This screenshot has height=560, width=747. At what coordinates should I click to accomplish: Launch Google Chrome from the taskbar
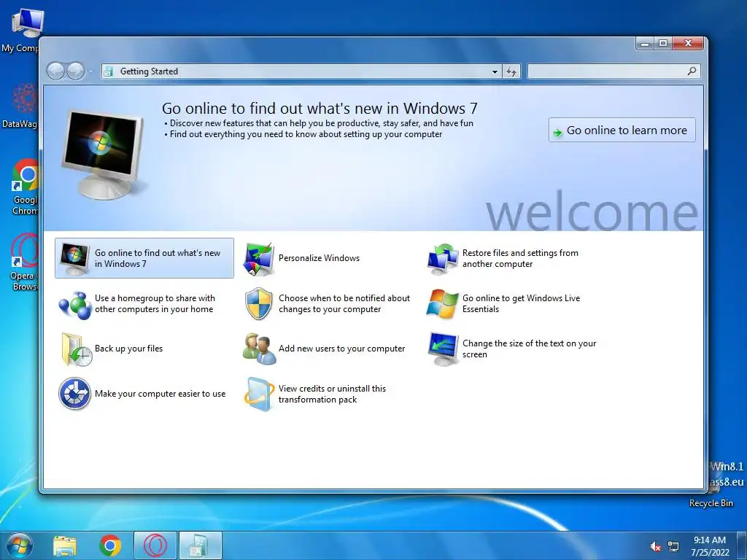(x=110, y=545)
